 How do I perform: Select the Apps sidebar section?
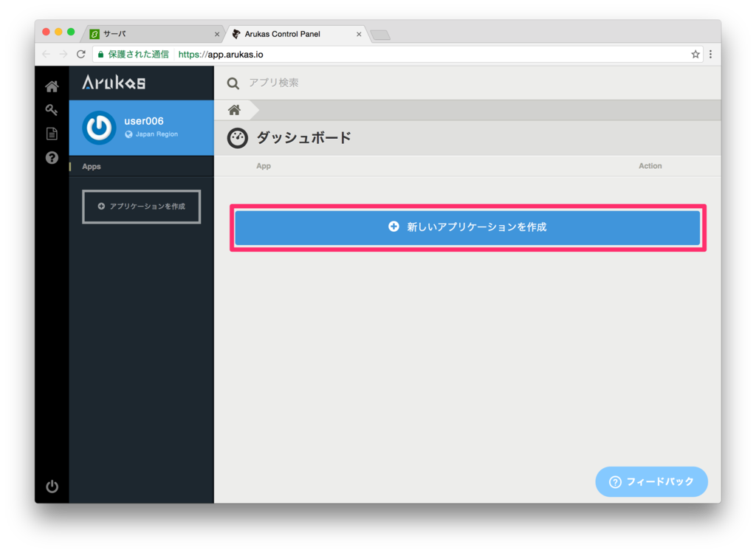point(141,166)
